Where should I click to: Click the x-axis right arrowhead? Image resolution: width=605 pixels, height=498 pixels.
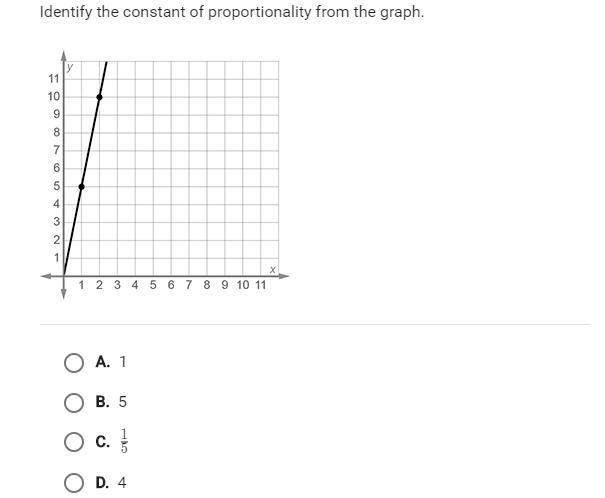285,276
